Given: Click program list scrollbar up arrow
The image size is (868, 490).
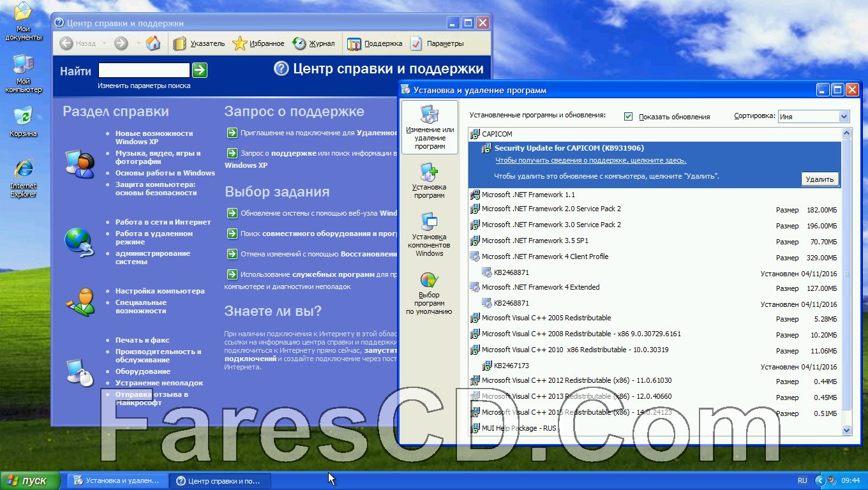Looking at the screenshot, I should (847, 133).
